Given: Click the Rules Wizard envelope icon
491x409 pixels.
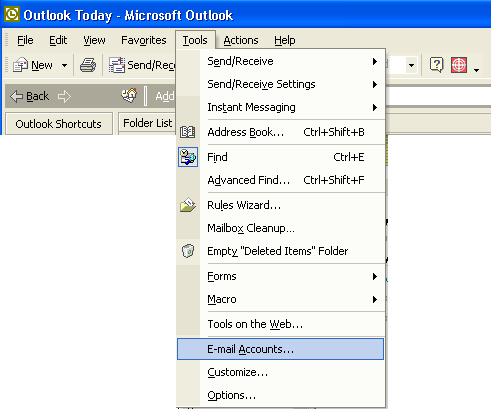Looking at the screenshot, I should (188, 205).
